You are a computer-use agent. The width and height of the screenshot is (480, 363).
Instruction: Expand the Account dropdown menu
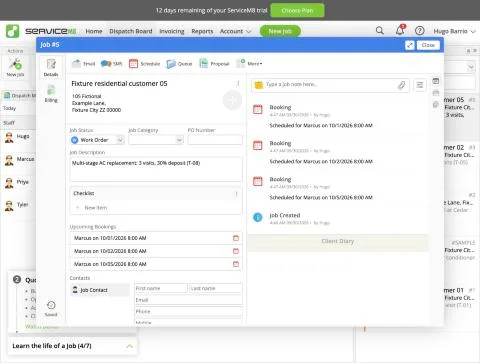click(x=235, y=31)
